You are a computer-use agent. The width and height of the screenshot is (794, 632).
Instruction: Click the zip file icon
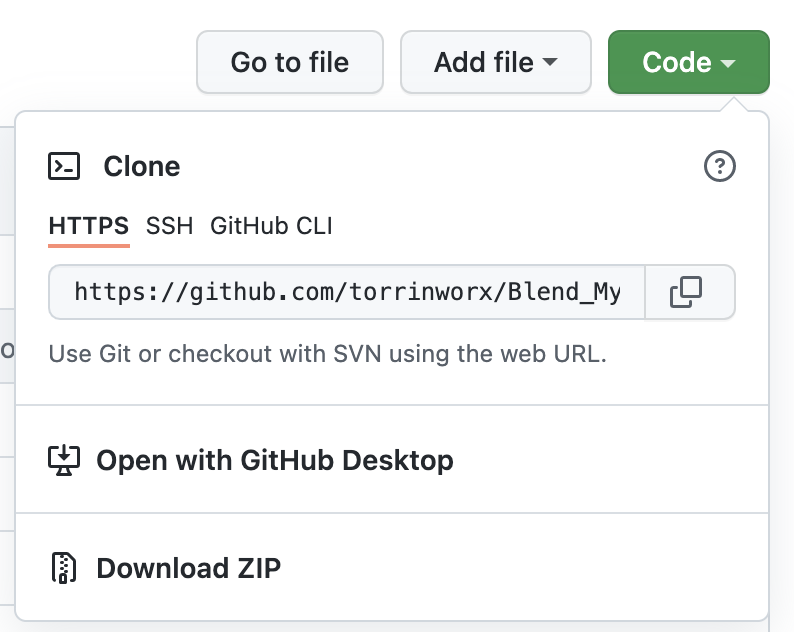[x=64, y=568]
